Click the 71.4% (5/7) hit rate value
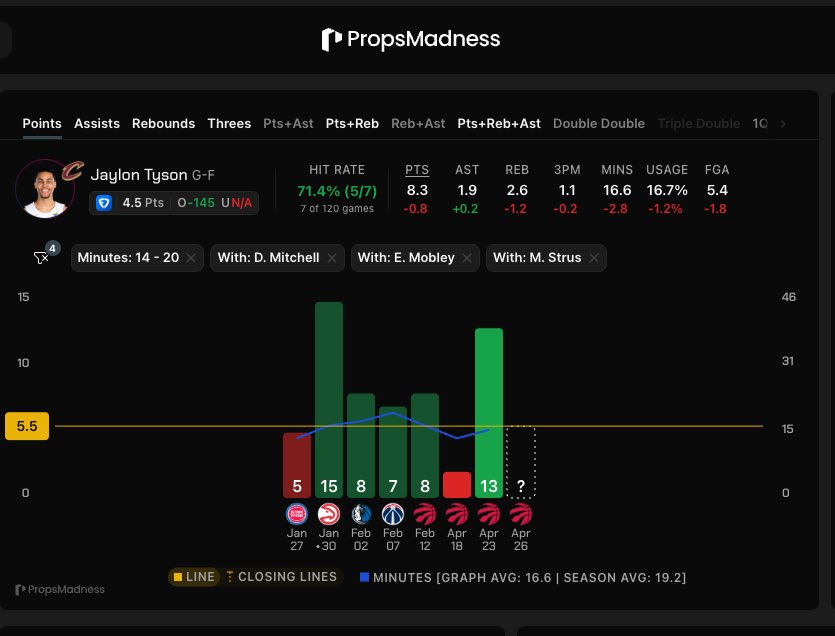 click(x=337, y=191)
